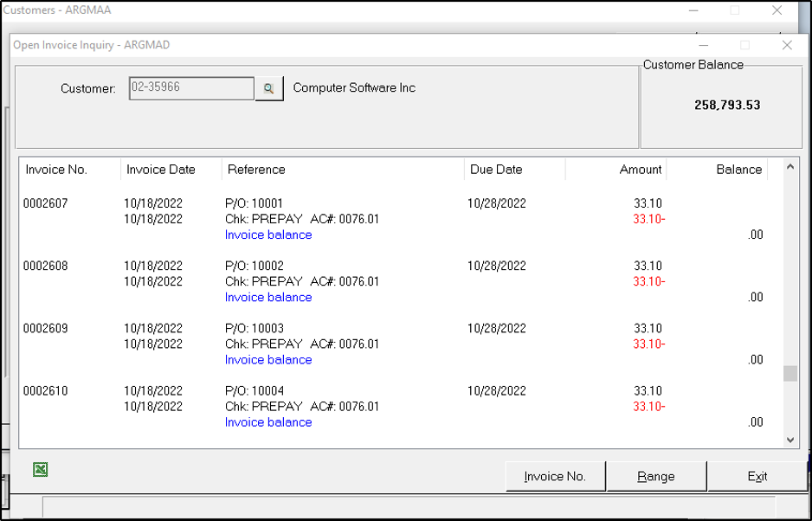Close the Customers - ARGMAA window

point(777,10)
